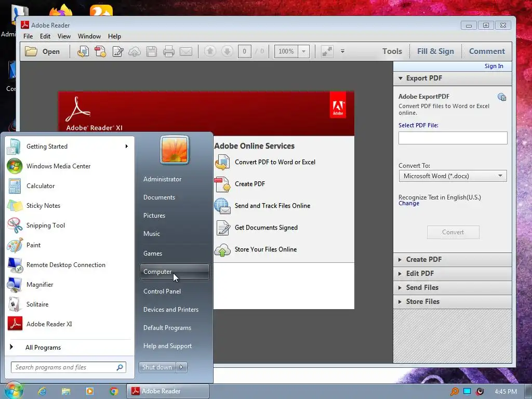The width and height of the screenshot is (532, 399).
Task: Click the Sign document pen toolbar icon
Action: coord(118,51)
